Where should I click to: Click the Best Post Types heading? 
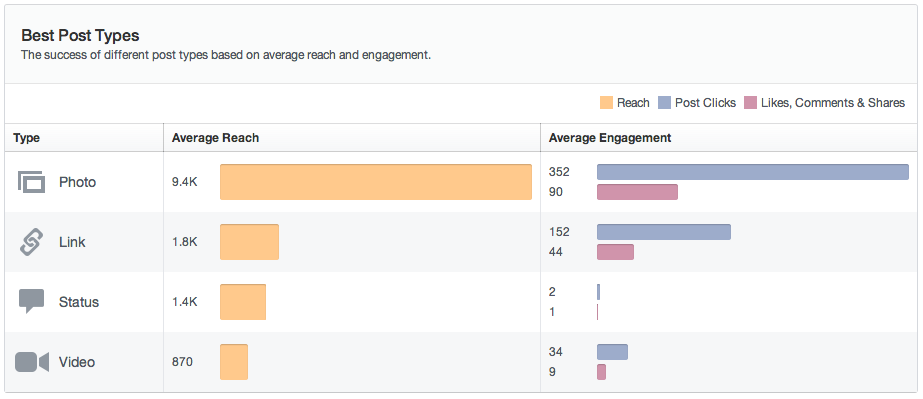tap(80, 35)
